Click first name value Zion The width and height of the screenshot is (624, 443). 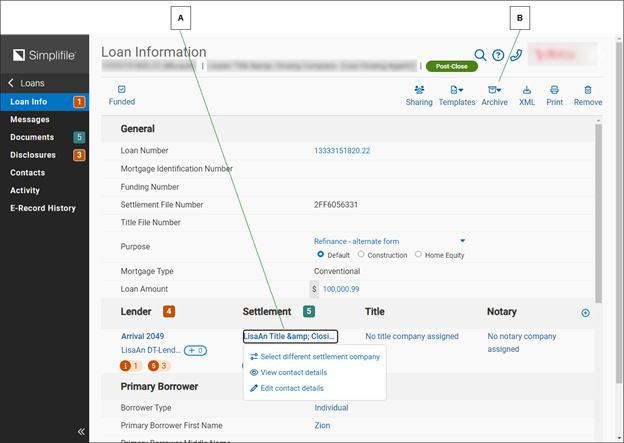[322, 425]
